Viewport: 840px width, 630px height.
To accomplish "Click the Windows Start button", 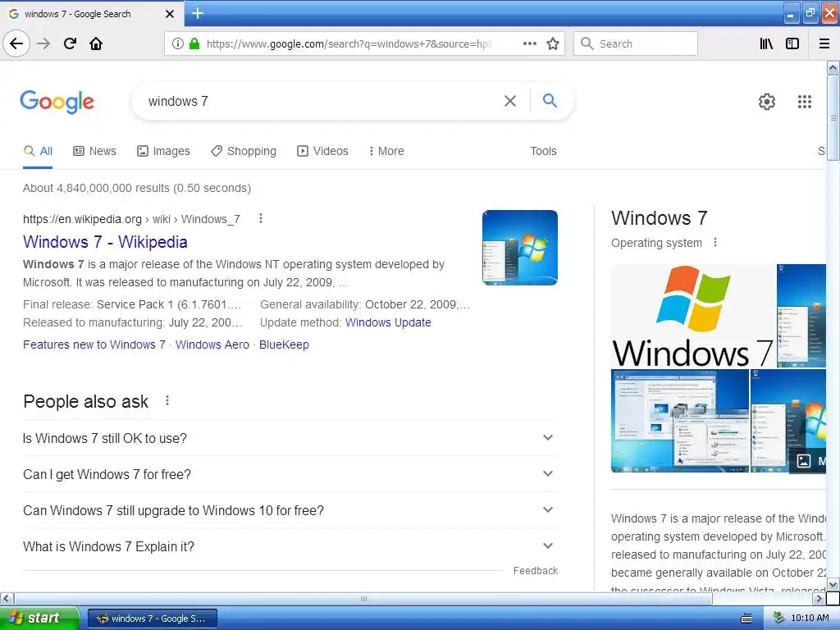I will pos(39,618).
